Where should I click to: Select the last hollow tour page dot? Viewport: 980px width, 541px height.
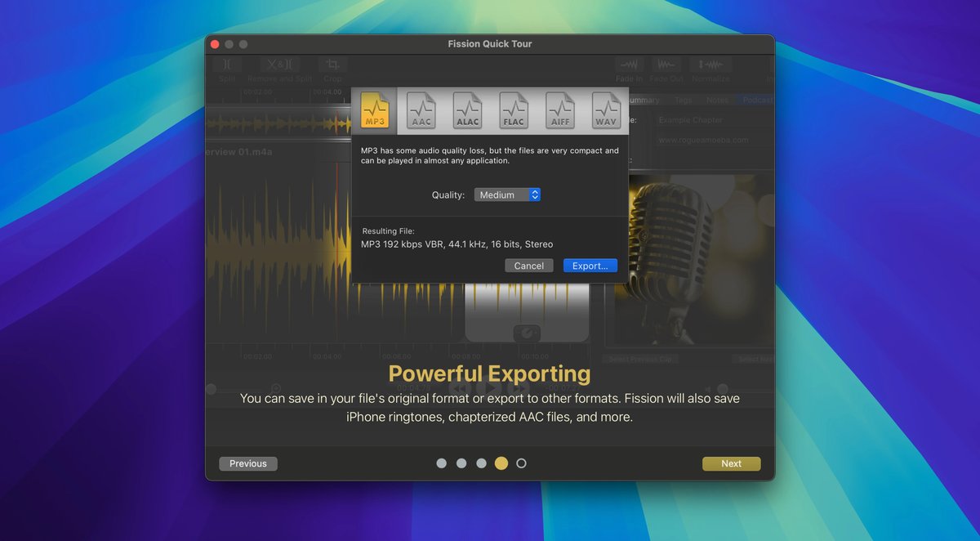coord(522,463)
